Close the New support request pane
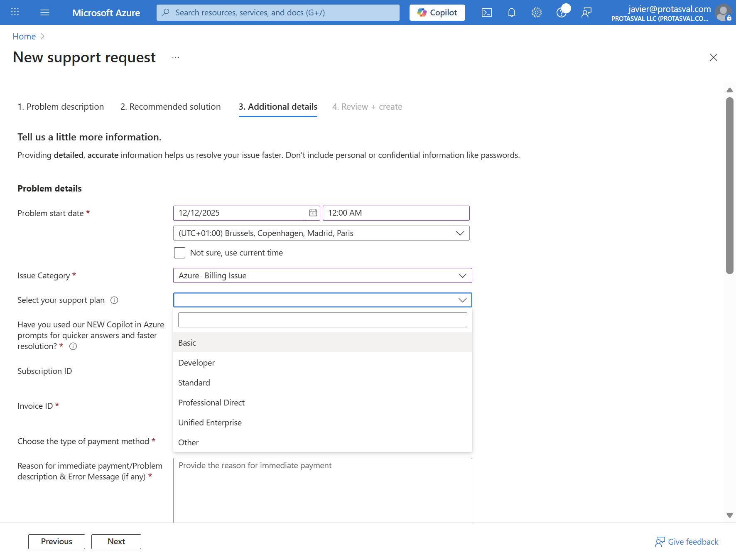736x560 pixels. [714, 57]
